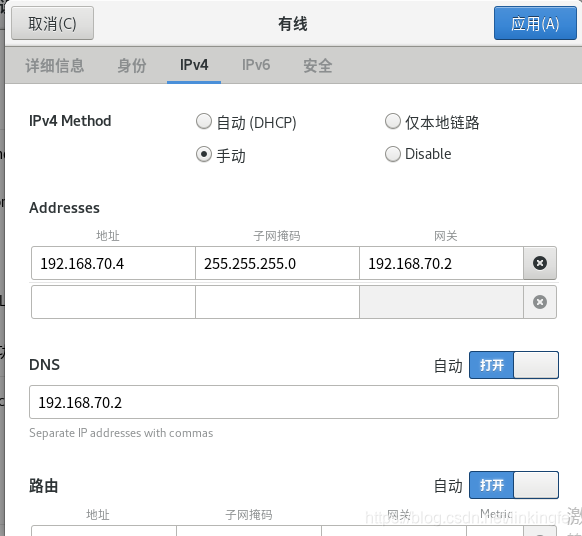Viewport: 582px width, 536px height.
Task: Click the 路由 section heading
Action: tap(43, 486)
